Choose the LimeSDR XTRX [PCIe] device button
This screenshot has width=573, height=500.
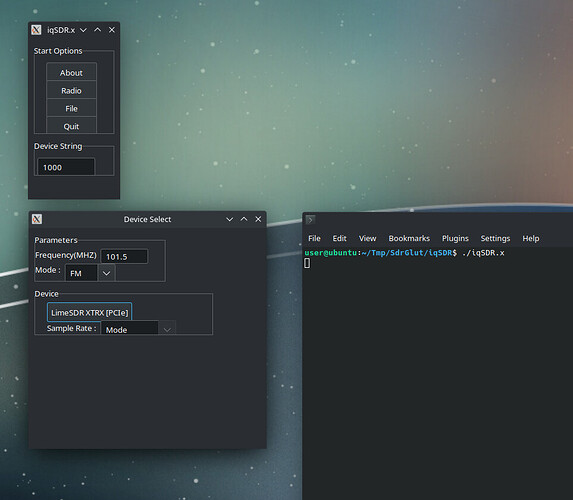click(x=90, y=312)
